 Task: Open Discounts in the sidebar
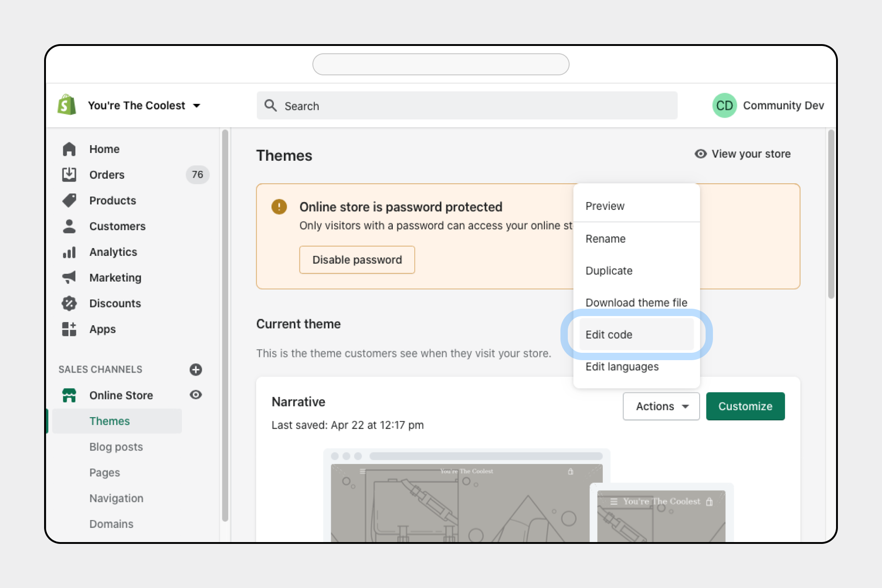coord(115,303)
